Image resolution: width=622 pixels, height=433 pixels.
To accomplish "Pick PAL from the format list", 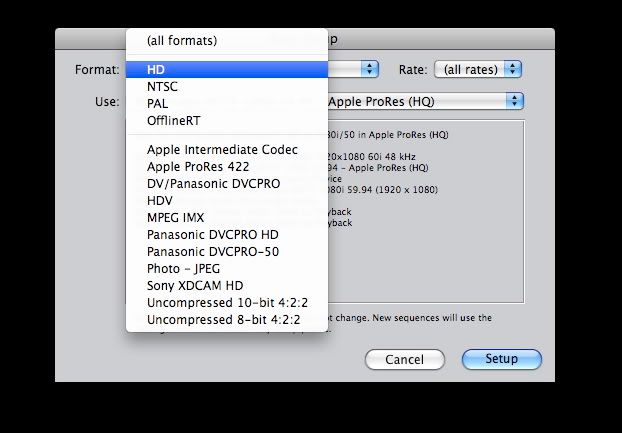I will 227,104.
